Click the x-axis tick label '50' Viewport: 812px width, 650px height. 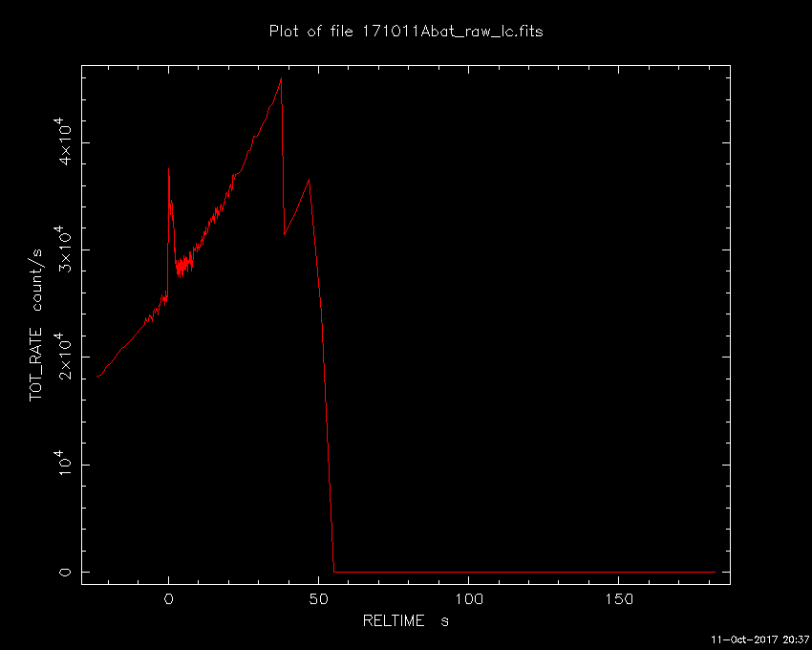click(x=318, y=599)
